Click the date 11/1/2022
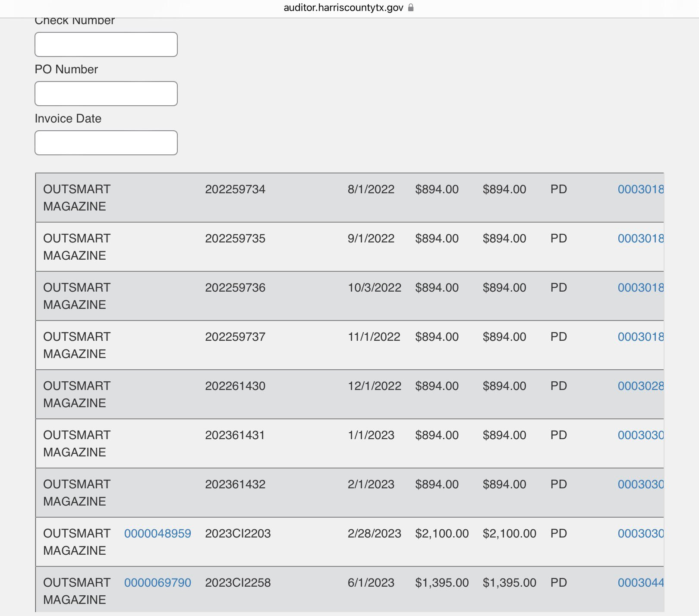Viewport: 699px width, 616px height. point(374,337)
